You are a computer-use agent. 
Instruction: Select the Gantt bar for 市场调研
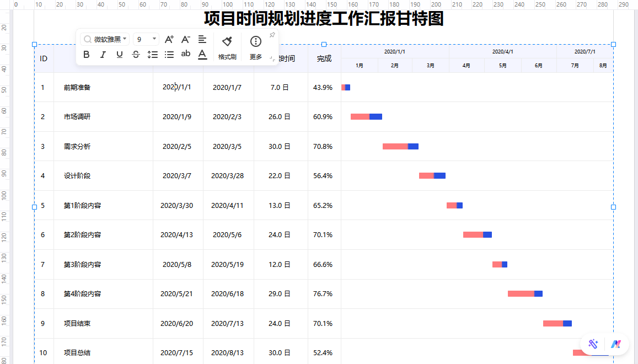(366, 117)
